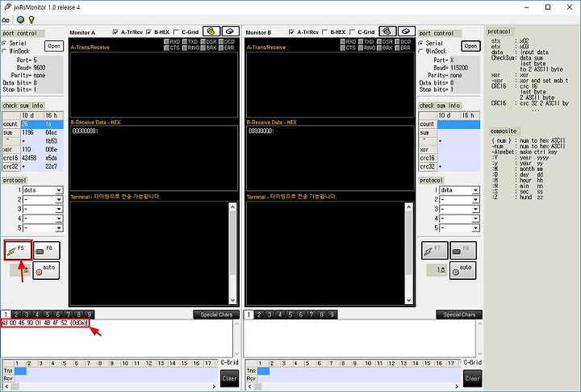Screen dimensions: 581x392
Task: Select WinSock radio in right port control
Action: (x=421, y=51)
